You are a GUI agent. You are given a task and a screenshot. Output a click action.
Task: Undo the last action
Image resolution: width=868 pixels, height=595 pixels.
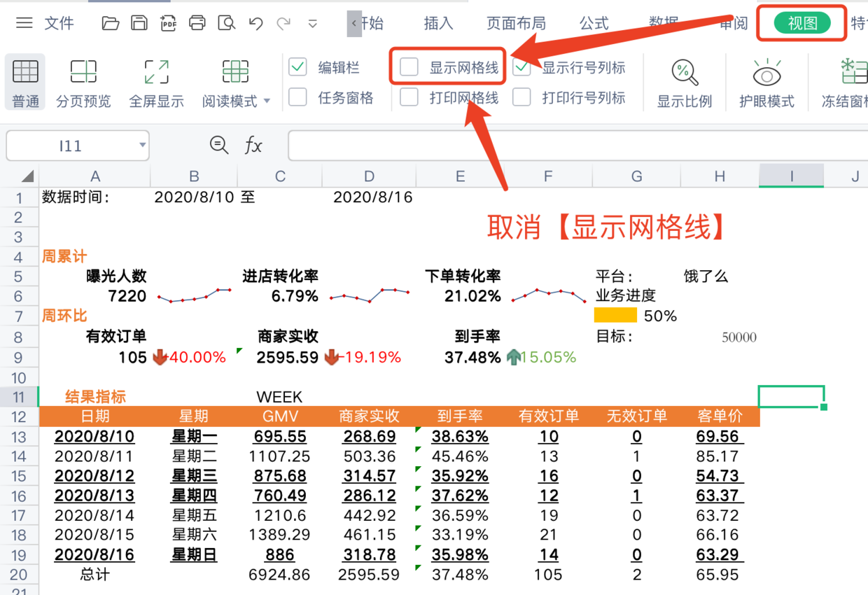(255, 23)
